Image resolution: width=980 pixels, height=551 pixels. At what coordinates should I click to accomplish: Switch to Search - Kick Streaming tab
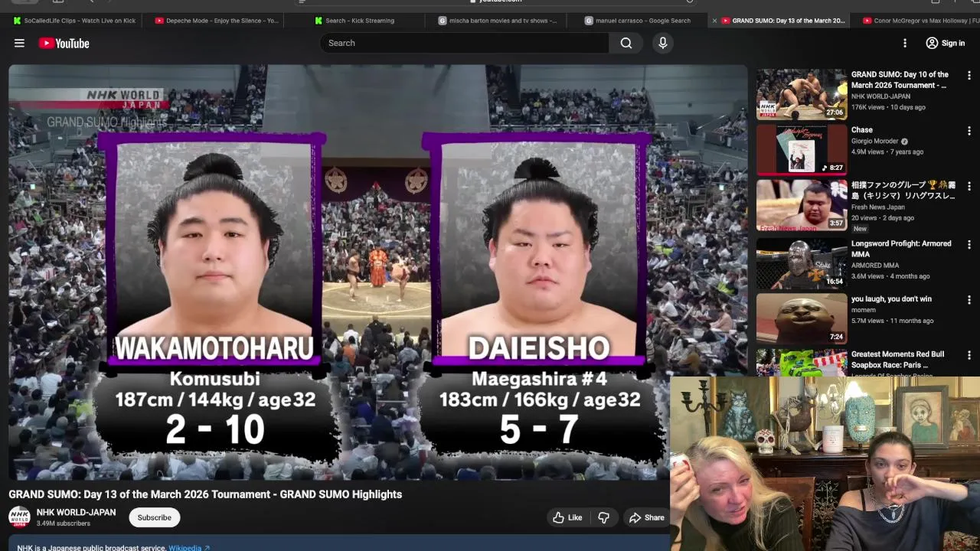(354, 21)
